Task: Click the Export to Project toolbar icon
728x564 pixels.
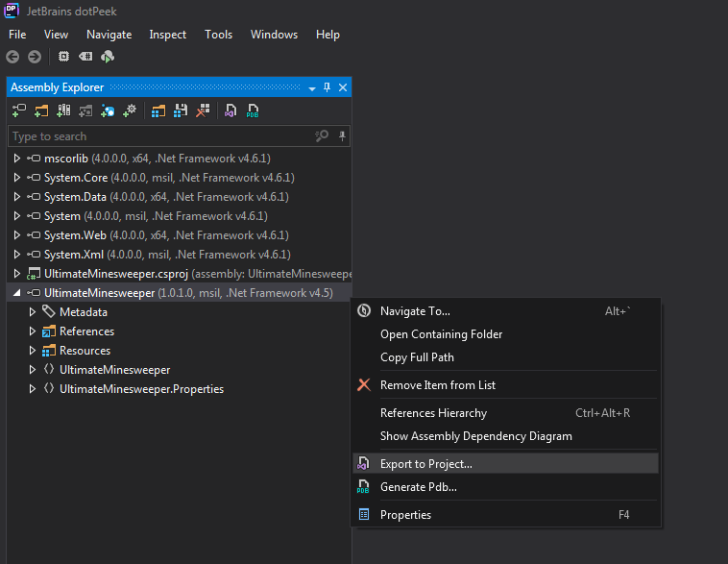Action: [231, 110]
